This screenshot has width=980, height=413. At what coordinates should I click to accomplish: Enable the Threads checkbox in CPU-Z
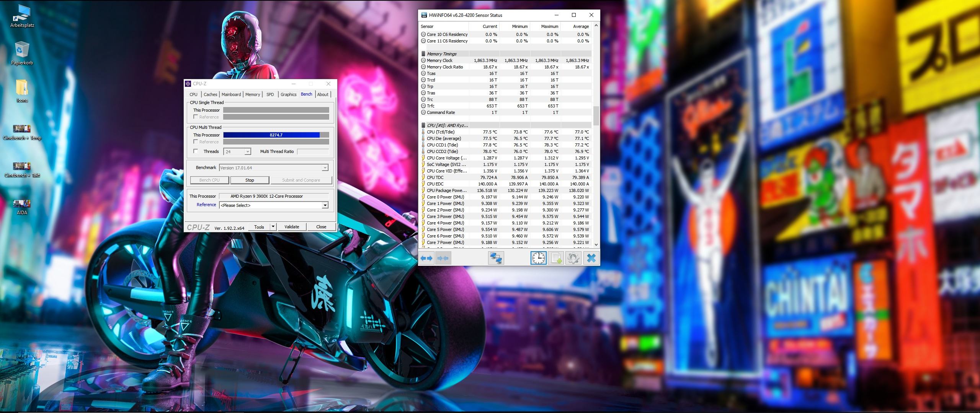point(196,151)
